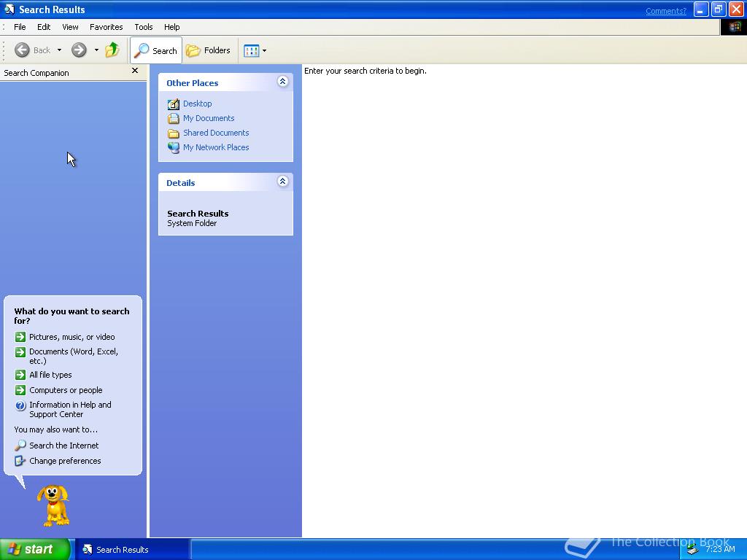Restore down the Search Results window

click(x=719, y=9)
